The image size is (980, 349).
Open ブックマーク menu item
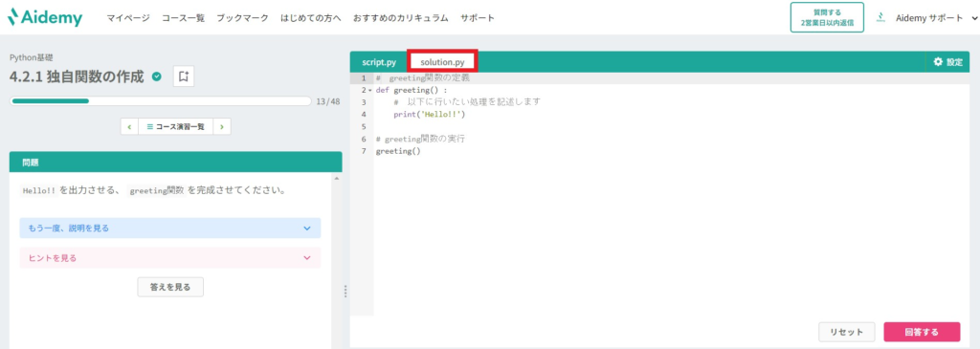(242, 18)
